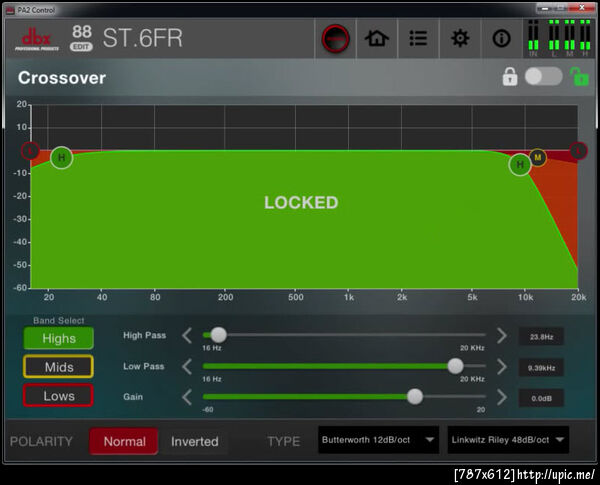
Task: Click the input/output level meters
Action: click(x=559, y=38)
